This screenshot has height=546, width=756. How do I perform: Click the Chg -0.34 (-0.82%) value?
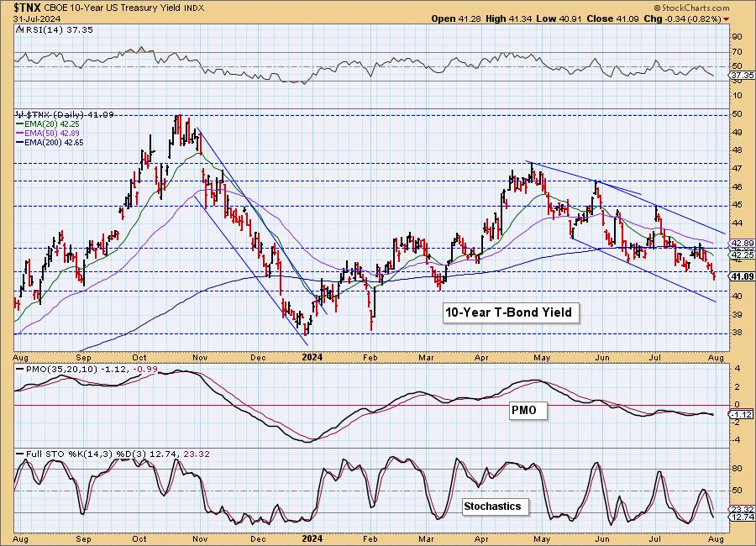pyautogui.click(x=683, y=18)
